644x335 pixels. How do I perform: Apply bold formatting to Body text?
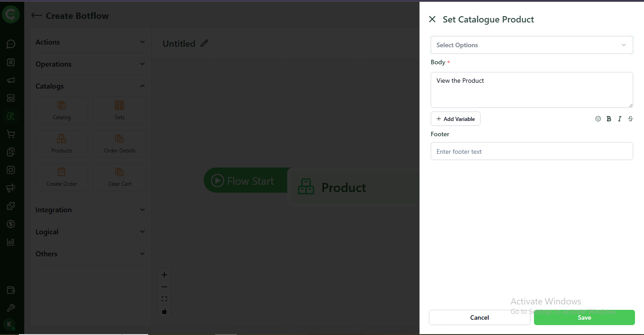point(609,119)
